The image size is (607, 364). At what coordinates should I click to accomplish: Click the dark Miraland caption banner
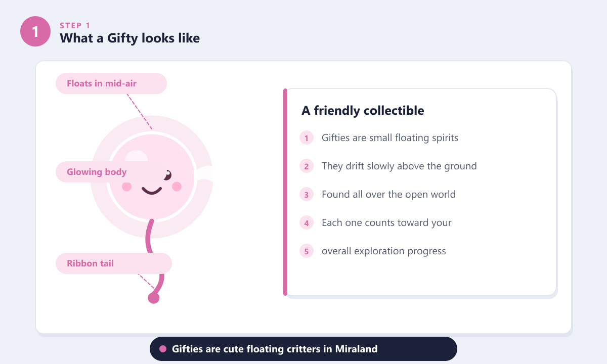click(x=303, y=349)
